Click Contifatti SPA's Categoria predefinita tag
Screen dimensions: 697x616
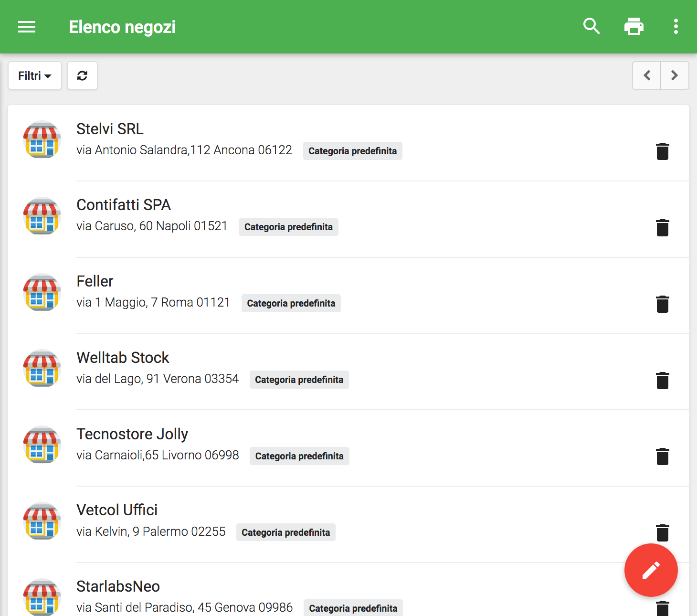pyautogui.click(x=288, y=227)
